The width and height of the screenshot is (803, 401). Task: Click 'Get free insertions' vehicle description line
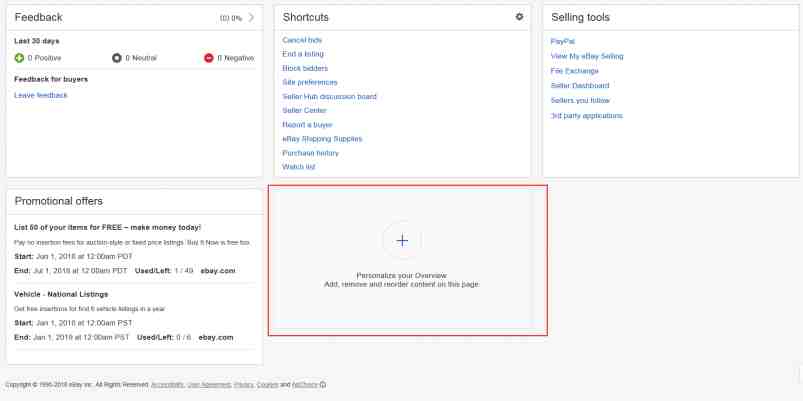point(90,309)
